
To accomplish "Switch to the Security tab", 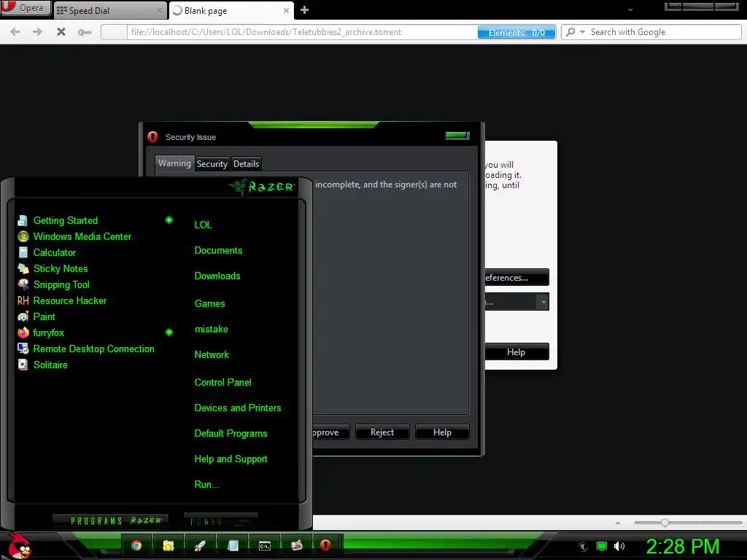I will click(x=212, y=164).
